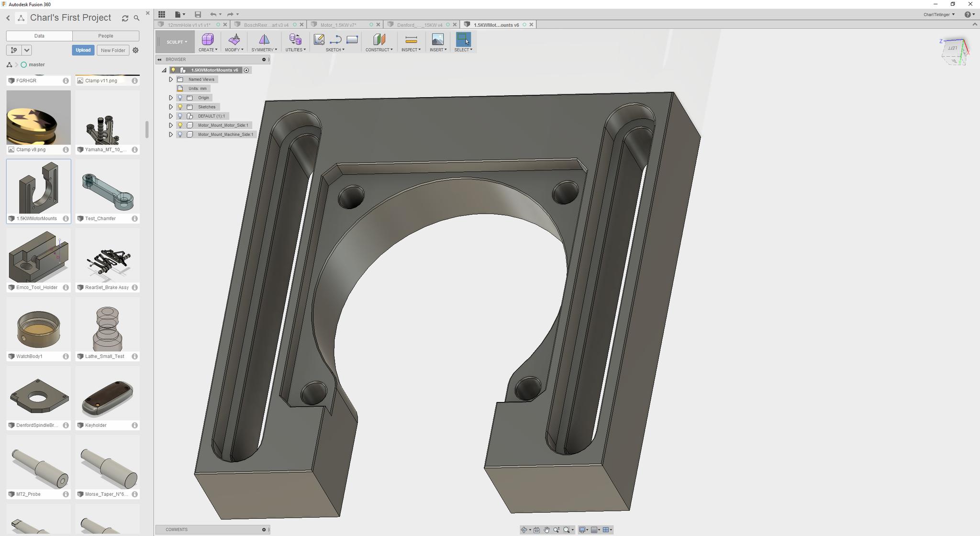Toggle visibility of Motor_Mount_Machine_Side:1
Viewport: 980px width, 536px height.
coord(180,134)
